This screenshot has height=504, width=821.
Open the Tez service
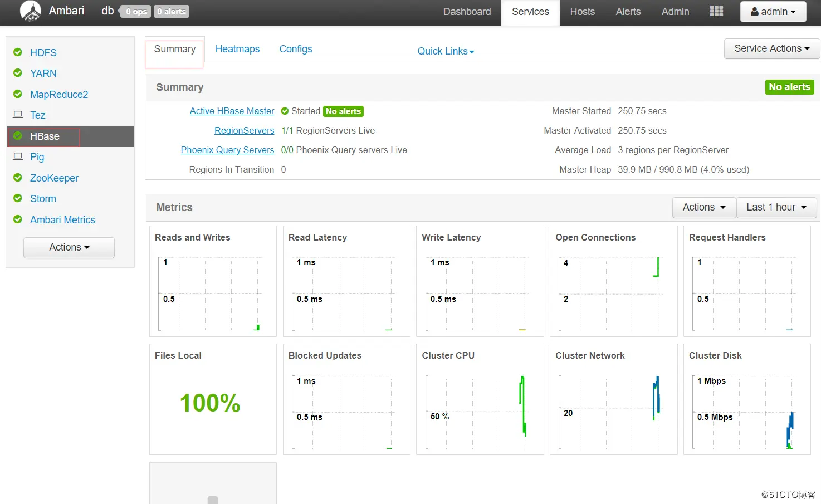click(38, 115)
